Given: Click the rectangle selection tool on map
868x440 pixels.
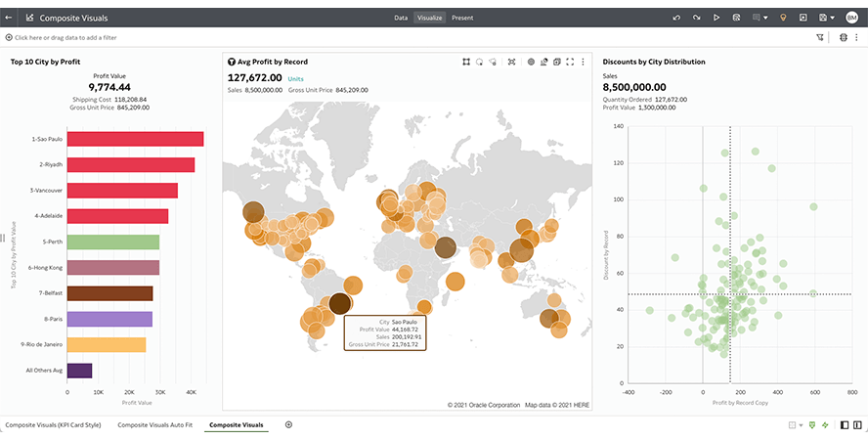Looking at the screenshot, I should [x=466, y=62].
